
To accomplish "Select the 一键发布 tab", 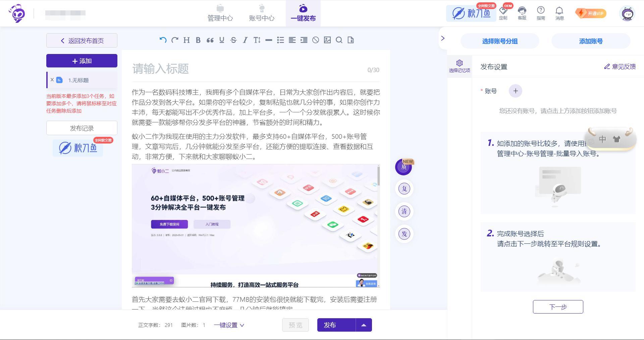I will [303, 13].
